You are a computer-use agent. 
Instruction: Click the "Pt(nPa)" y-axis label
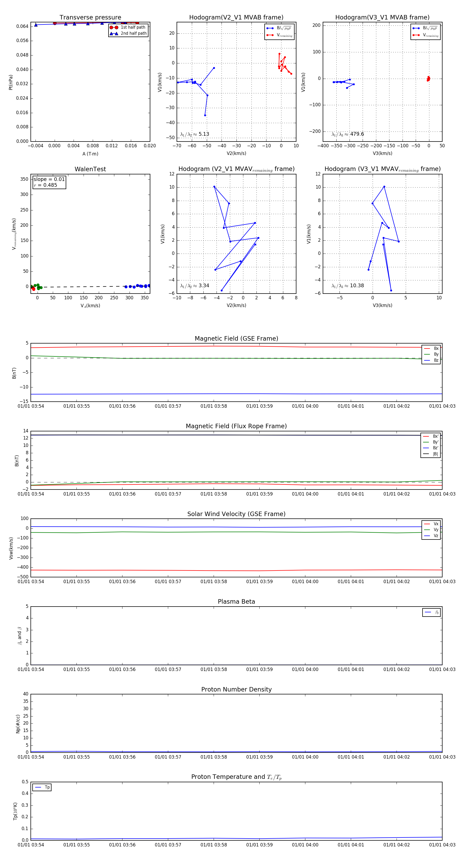[x=11, y=82]
